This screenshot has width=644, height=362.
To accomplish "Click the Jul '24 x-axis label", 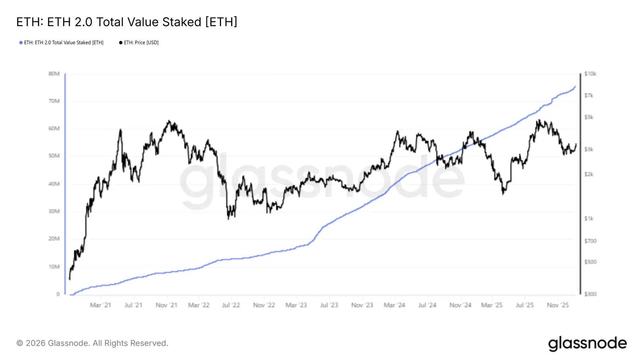I will point(427,305).
